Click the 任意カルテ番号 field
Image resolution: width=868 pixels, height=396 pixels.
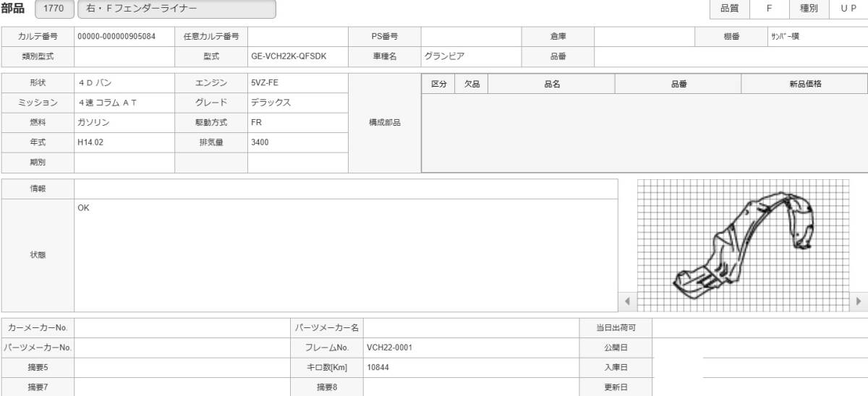point(298,36)
